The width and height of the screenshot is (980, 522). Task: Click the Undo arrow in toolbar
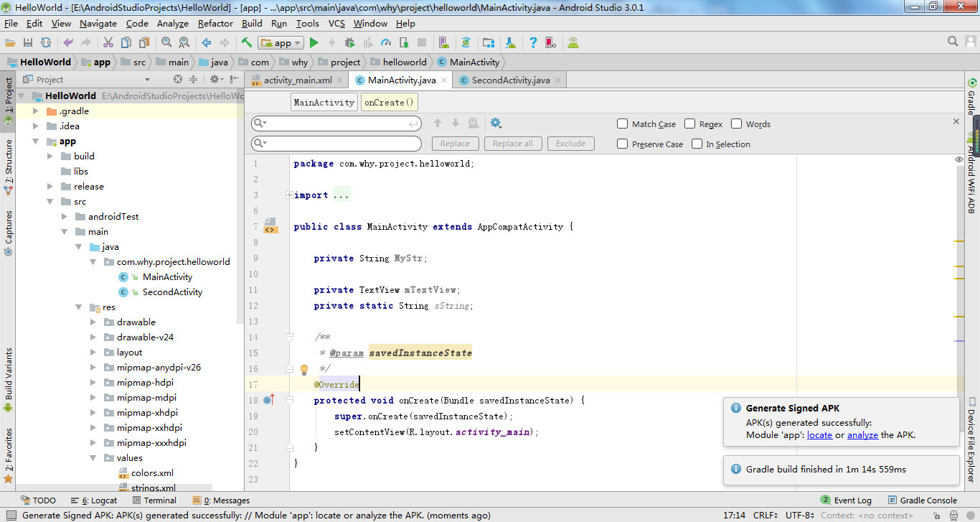pos(69,43)
